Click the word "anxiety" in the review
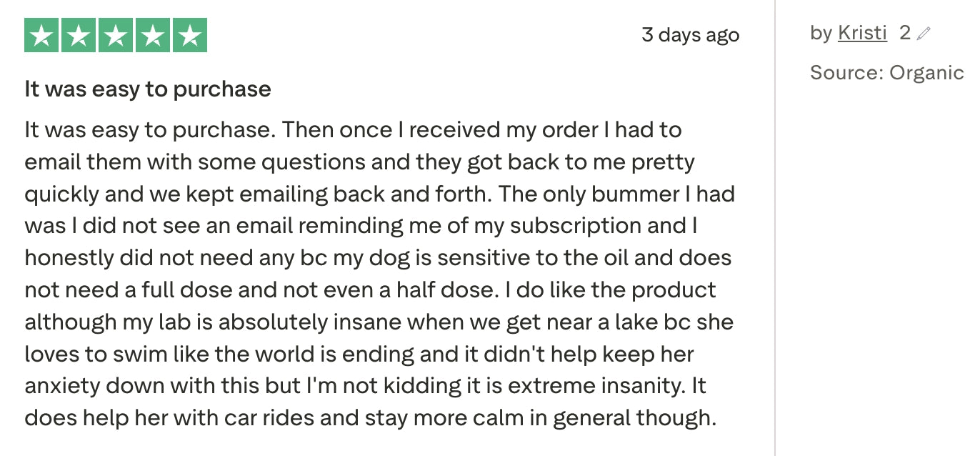Image resolution: width=980 pixels, height=456 pixels. click(x=62, y=386)
